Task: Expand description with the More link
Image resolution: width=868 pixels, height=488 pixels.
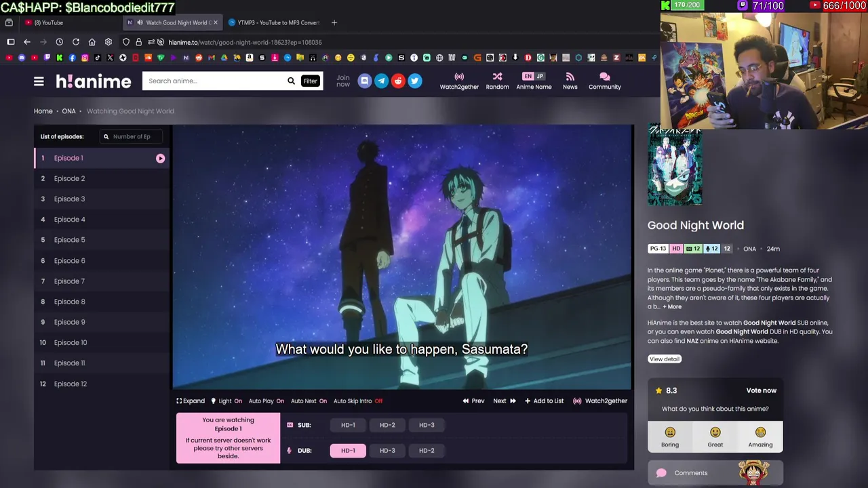Action: point(672,307)
